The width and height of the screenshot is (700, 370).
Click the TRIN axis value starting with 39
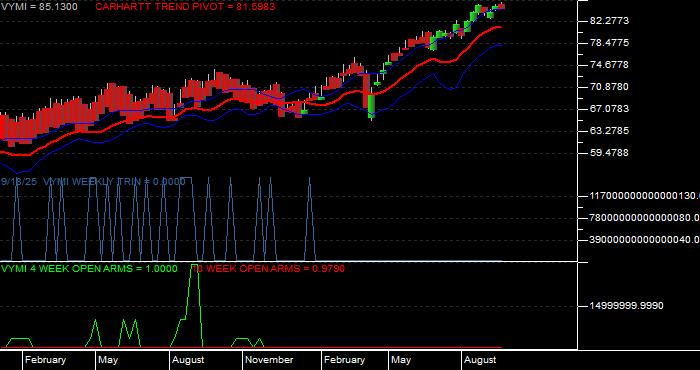pyautogui.click(x=645, y=240)
